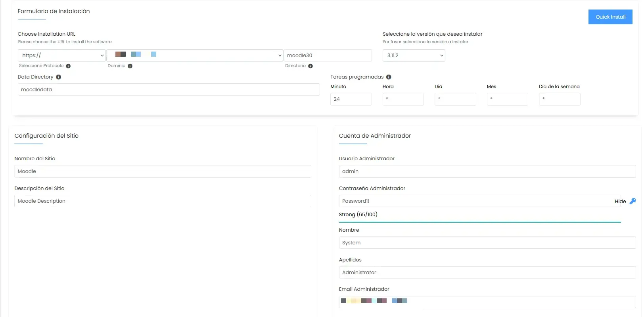
Task: Click the info icon next to Directorio
Action: [310, 66]
